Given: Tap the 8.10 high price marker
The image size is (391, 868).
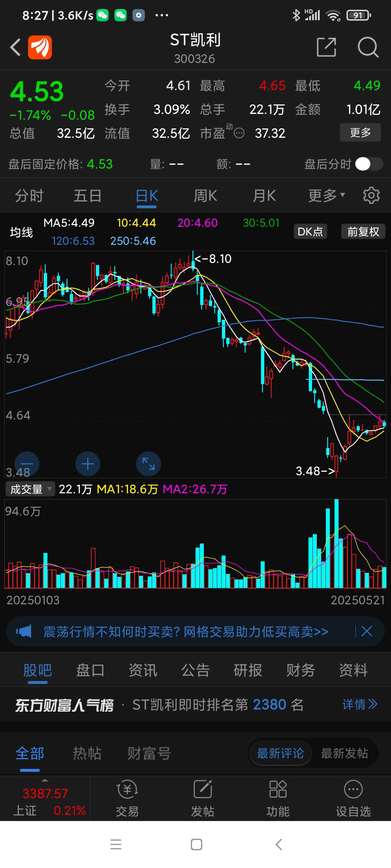Looking at the screenshot, I should tap(213, 259).
